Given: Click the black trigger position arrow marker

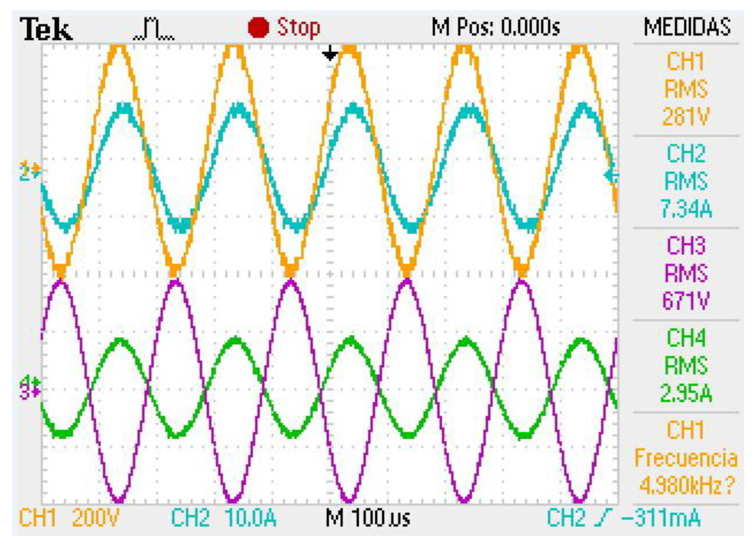Looking at the screenshot, I should pos(330,53).
